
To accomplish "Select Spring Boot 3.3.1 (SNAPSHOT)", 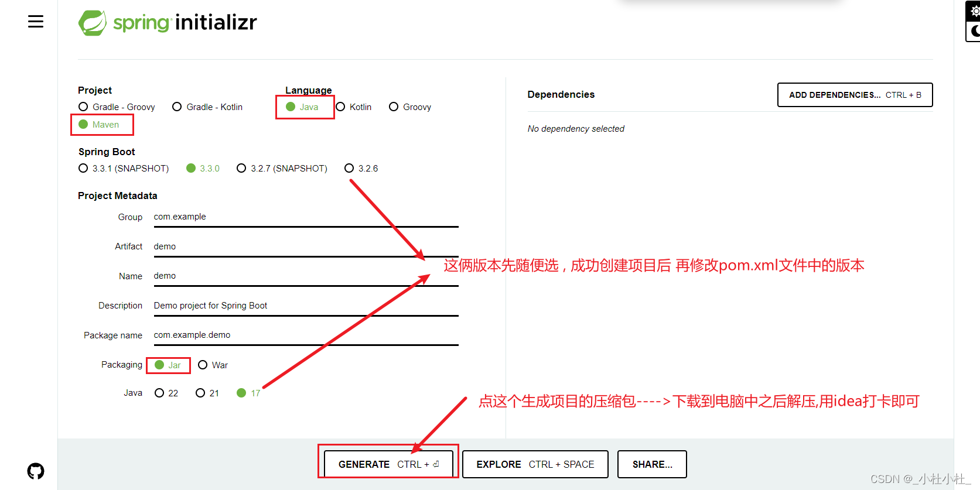I will tap(124, 168).
